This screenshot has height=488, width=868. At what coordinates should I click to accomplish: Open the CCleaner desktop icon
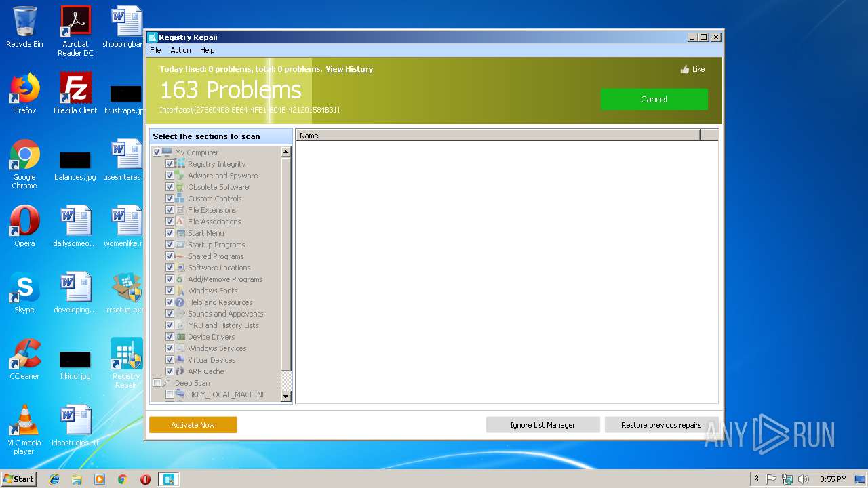pyautogui.click(x=24, y=359)
